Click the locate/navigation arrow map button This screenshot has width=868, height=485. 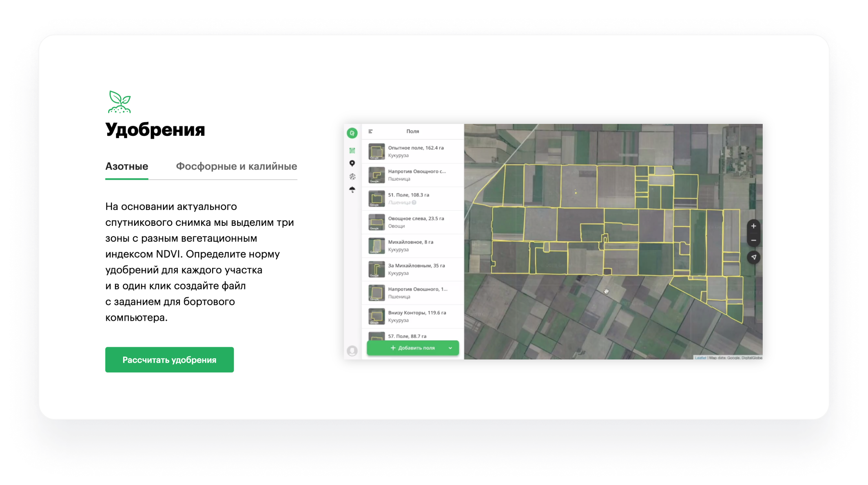pyautogui.click(x=753, y=257)
